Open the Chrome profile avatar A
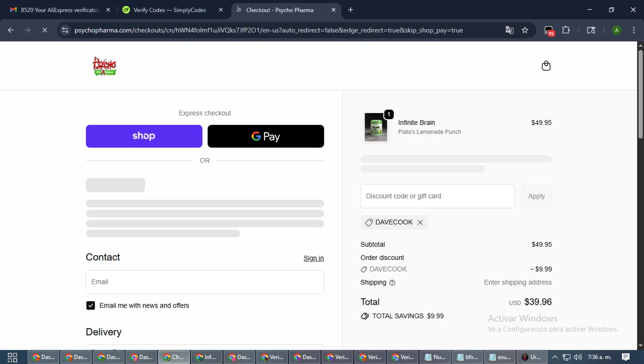Viewport: 644px width, 364px height. (x=617, y=30)
